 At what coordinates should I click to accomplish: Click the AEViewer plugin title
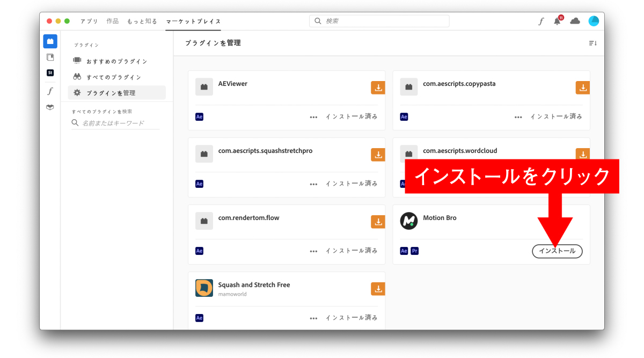233,84
